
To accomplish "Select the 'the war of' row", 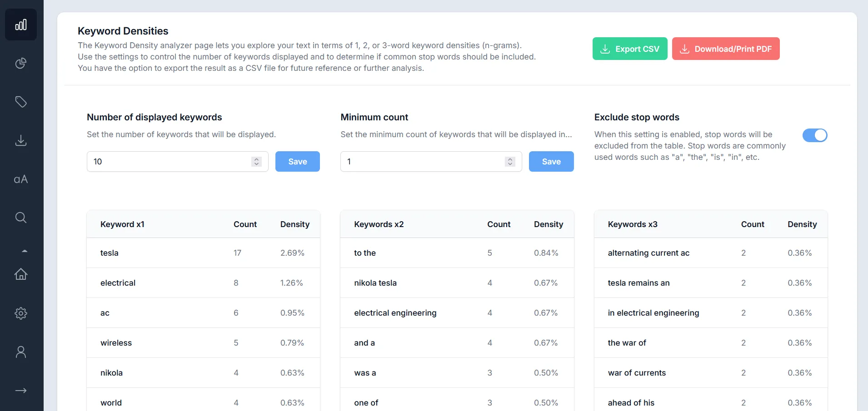I will pyautogui.click(x=711, y=343).
